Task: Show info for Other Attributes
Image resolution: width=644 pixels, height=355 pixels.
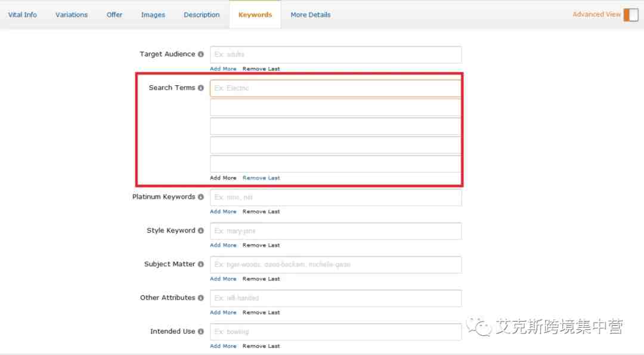Action: (x=200, y=298)
